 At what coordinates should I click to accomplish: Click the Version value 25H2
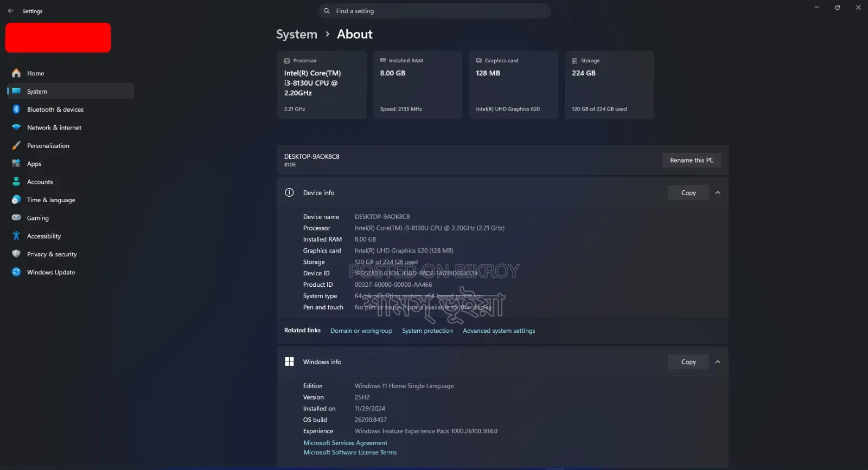pyautogui.click(x=362, y=397)
